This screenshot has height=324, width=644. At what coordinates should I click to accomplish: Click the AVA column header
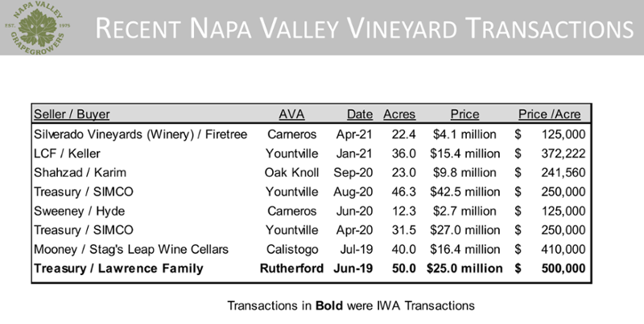pyautogui.click(x=291, y=114)
